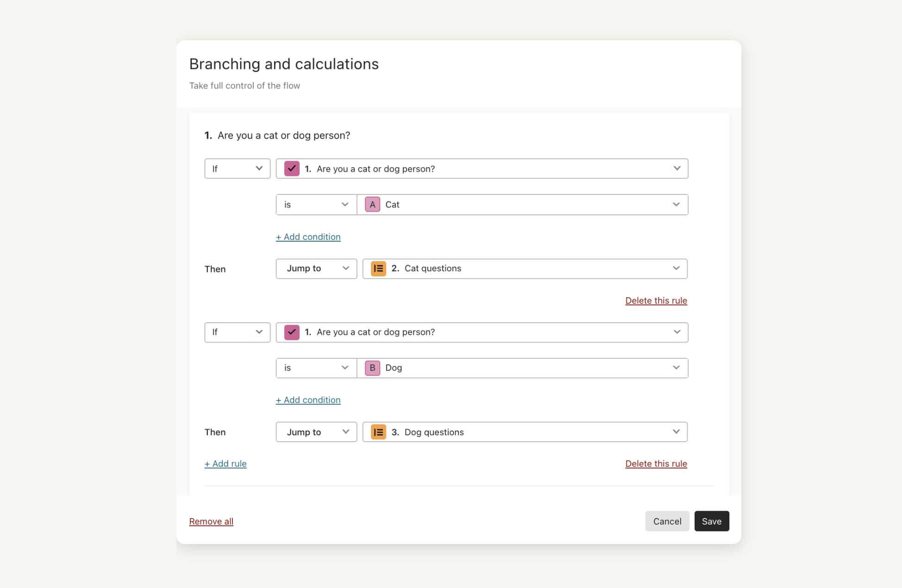Click the 'Remove all' link
902x588 pixels.
211,521
